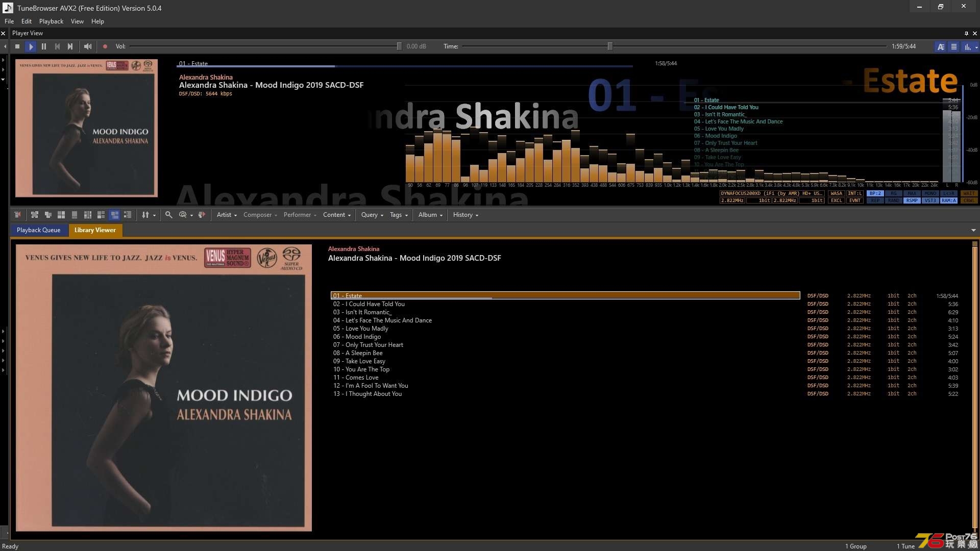This screenshot has height=551, width=980.
Task: Click the text style icon in player toolbar
Action: (941, 46)
